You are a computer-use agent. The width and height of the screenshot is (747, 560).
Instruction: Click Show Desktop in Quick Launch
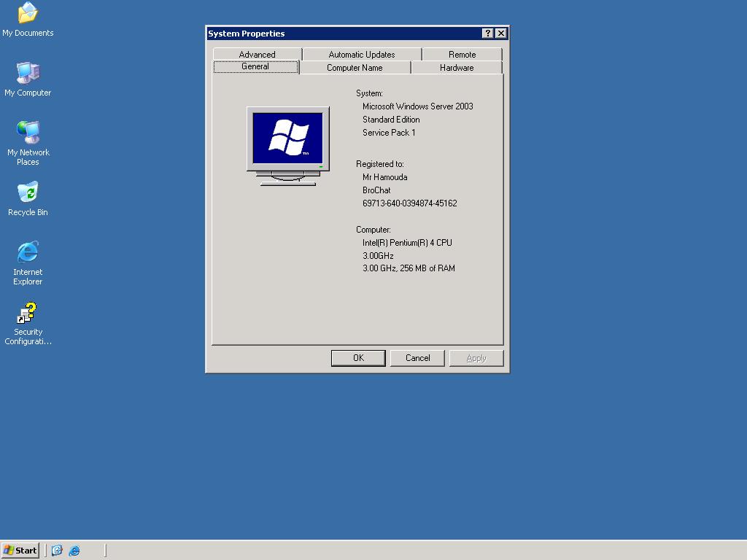[x=57, y=551]
